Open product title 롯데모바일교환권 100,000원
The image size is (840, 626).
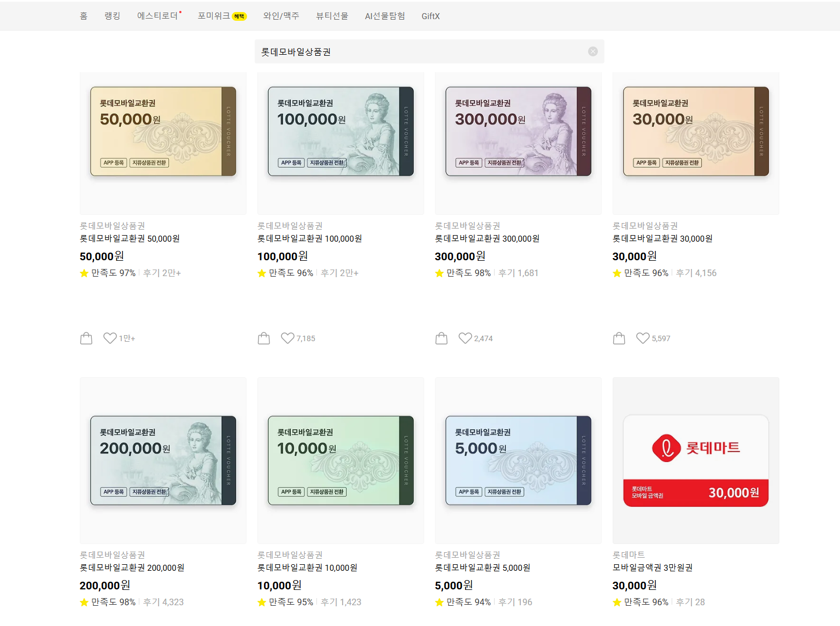pos(309,238)
